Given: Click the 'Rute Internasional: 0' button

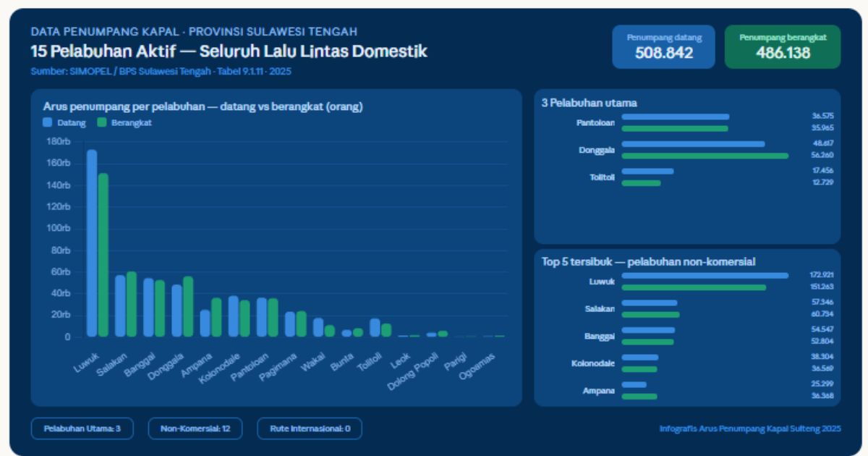Looking at the screenshot, I should [x=310, y=428].
